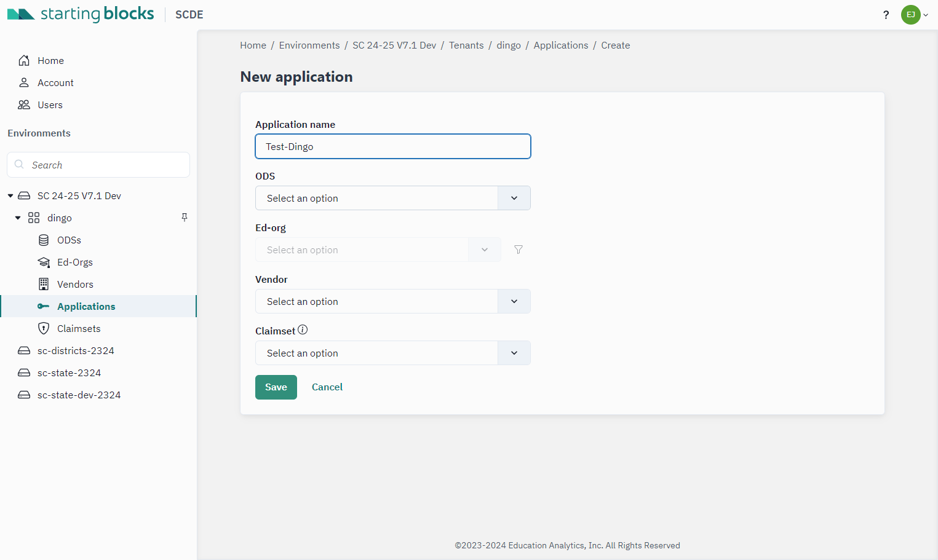This screenshot has width=938, height=560.
Task: Open the Vendor dropdown
Action: [393, 301]
